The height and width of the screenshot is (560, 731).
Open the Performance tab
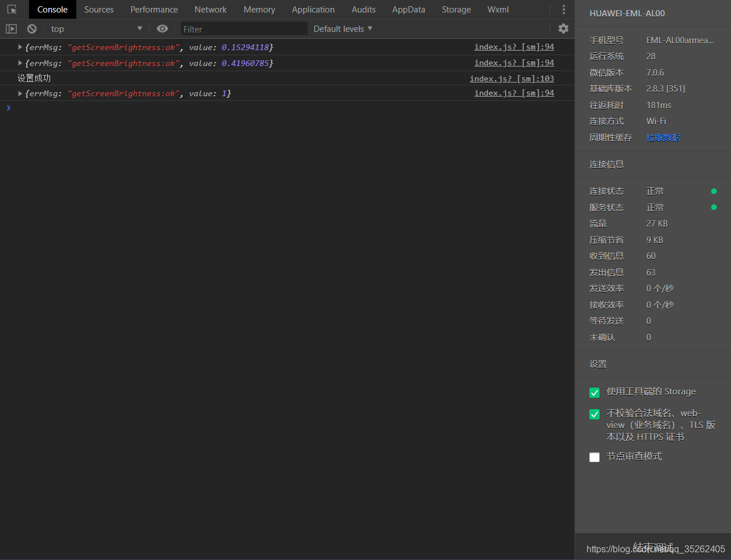(154, 10)
